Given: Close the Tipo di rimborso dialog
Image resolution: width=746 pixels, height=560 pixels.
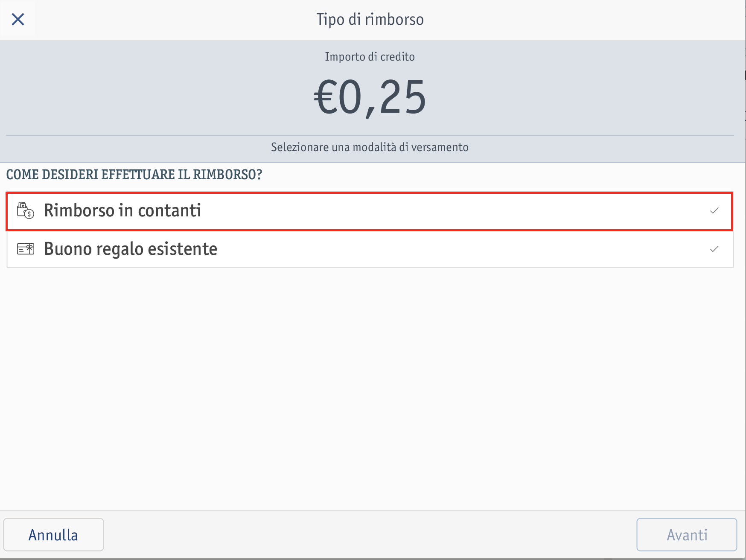Looking at the screenshot, I should click(x=18, y=19).
